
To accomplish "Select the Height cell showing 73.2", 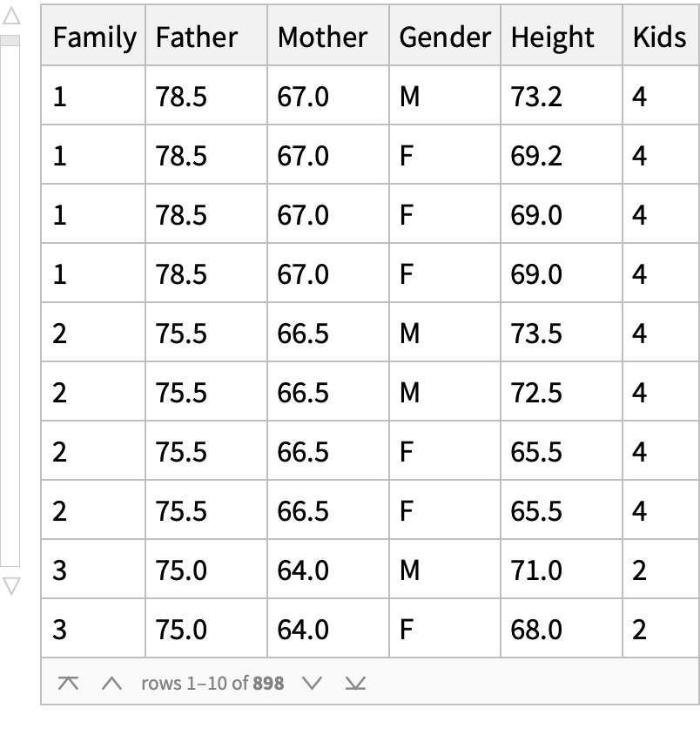I will click(x=537, y=97).
